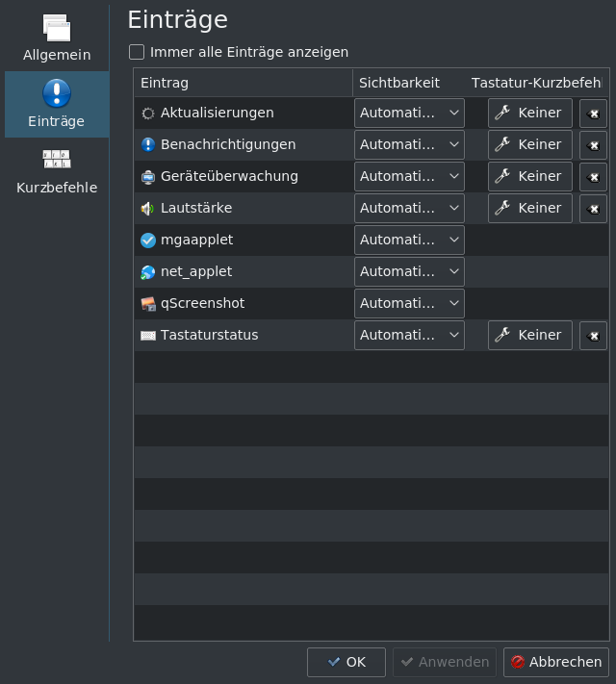Enable Immer alle Einträge anzeigen checkbox

pyautogui.click(x=137, y=52)
